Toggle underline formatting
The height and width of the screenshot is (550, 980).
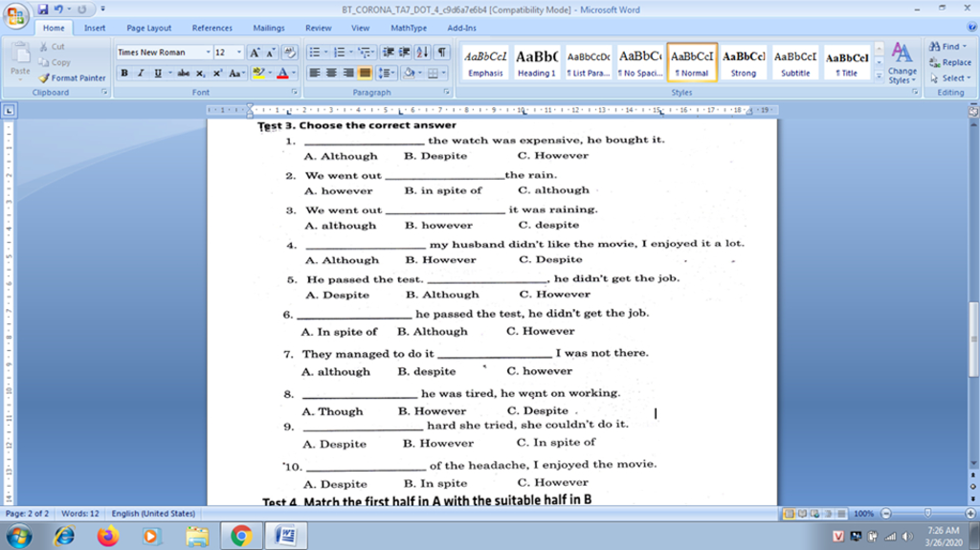click(x=158, y=73)
